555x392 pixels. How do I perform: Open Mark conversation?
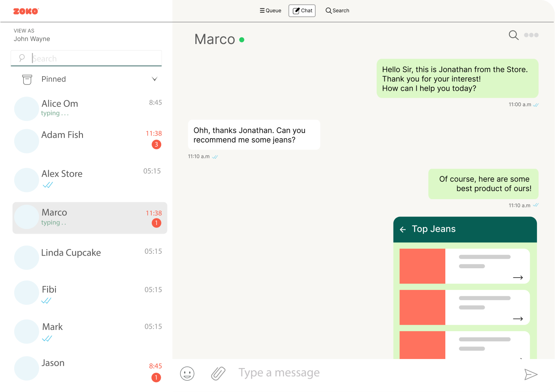coord(90,331)
